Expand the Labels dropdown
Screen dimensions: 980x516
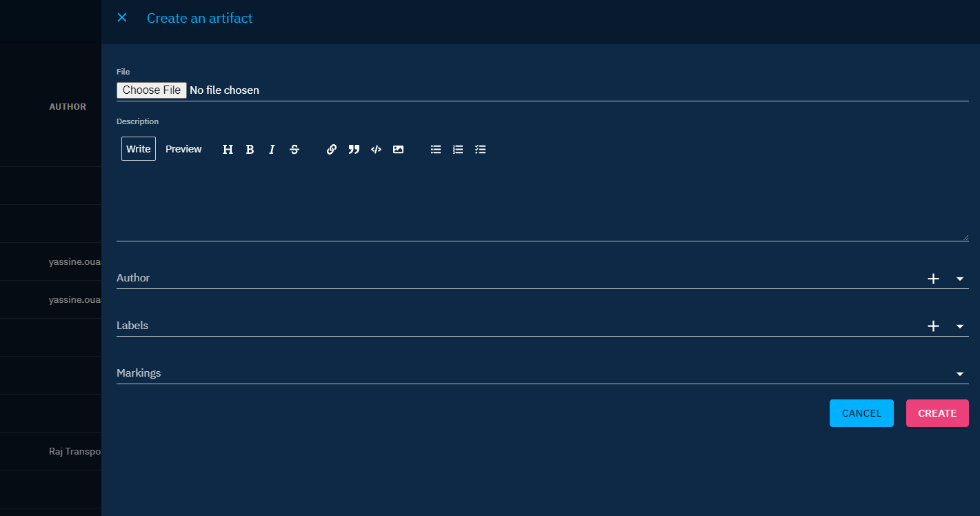pos(959,326)
